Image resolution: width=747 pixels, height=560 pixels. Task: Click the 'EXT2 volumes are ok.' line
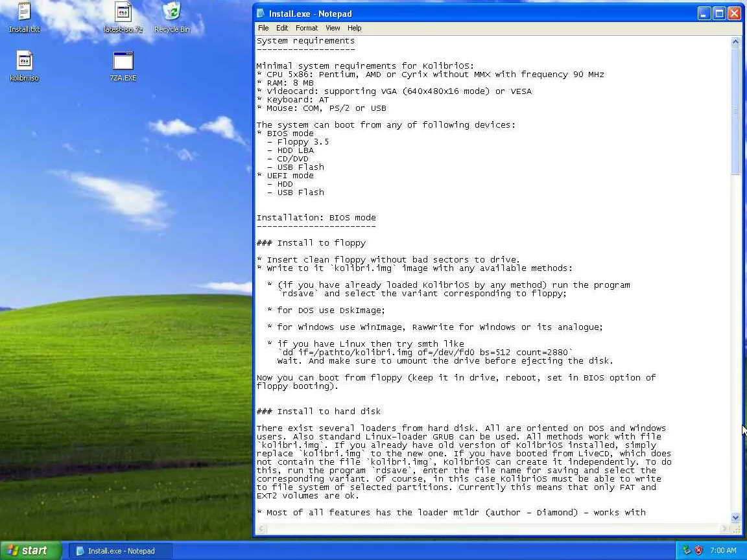click(x=308, y=496)
